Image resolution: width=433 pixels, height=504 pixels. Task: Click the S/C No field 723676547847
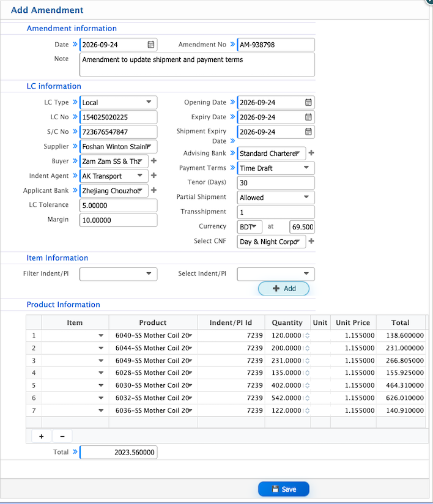click(118, 132)
